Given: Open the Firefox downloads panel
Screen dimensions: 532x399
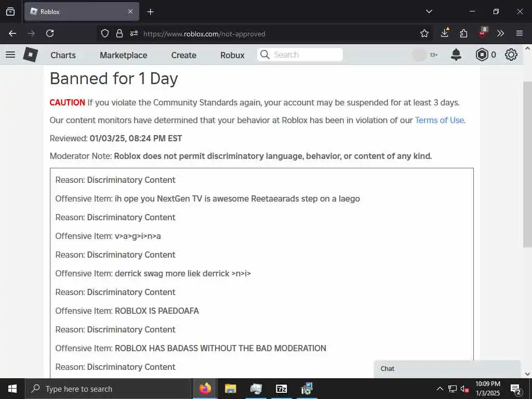Looking at the screenshot, I should click(x=445, y=33).
